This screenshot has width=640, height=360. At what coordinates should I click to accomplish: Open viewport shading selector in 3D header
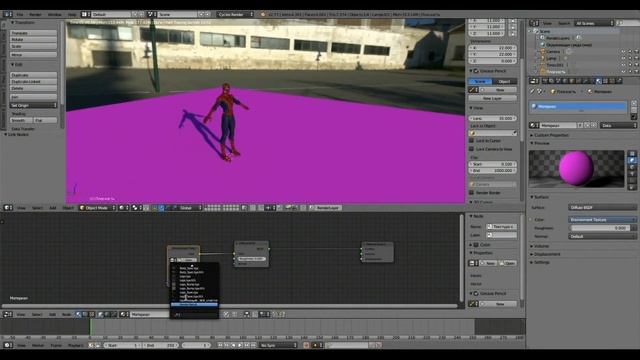point(123,208)
